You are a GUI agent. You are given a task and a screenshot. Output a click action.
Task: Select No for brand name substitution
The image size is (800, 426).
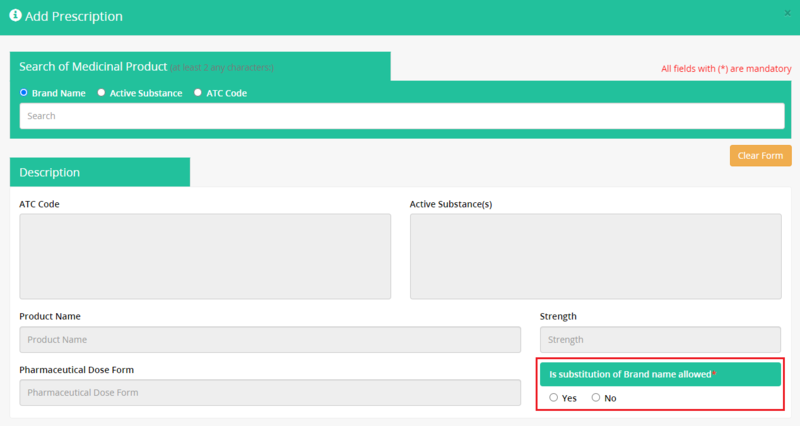(x=596, y=398)
